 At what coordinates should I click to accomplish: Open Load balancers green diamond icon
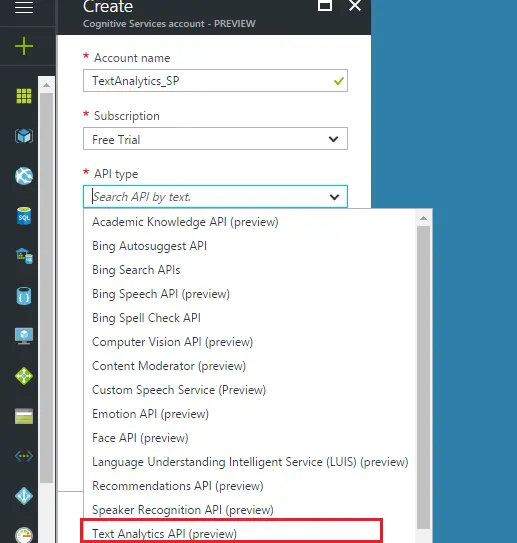[24, 376]
